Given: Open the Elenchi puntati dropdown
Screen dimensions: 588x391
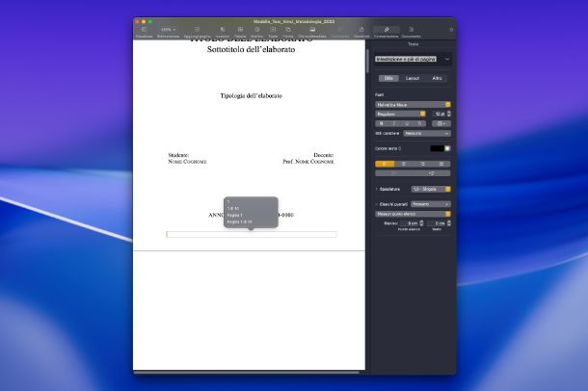Looking at the screenshot, I should [x=430, y=204].
